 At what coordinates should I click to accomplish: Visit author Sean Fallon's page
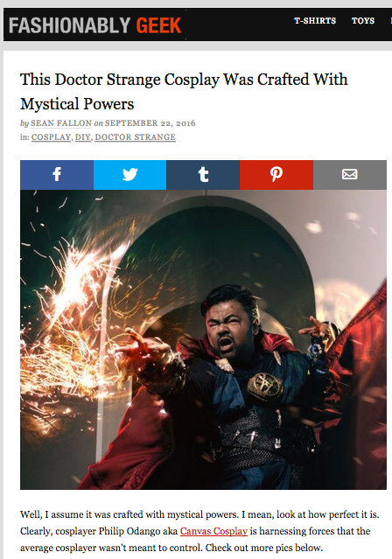61,123
